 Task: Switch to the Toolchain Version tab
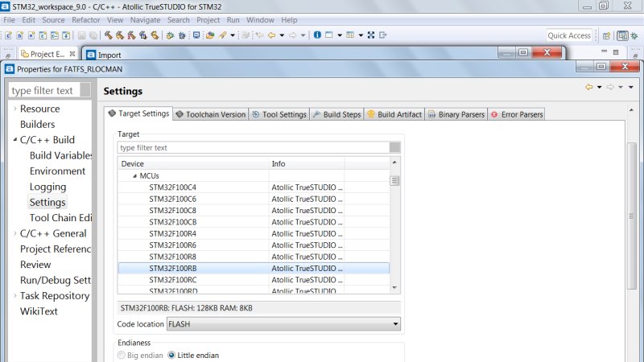[x=210, y=114]
